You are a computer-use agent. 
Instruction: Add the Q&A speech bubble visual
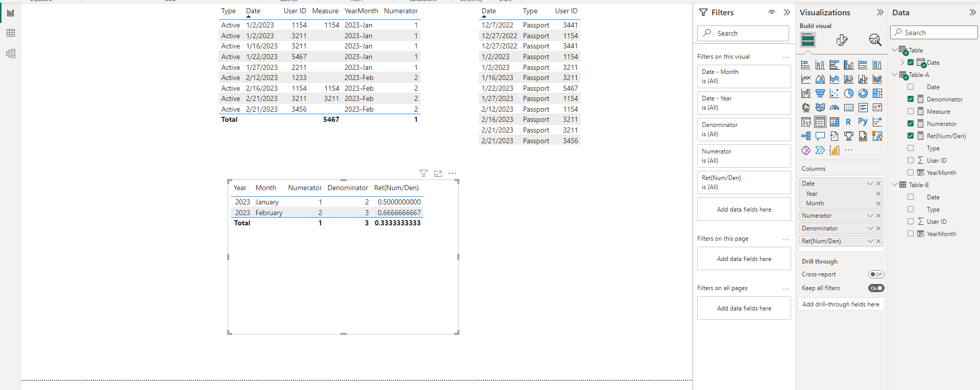820,136
